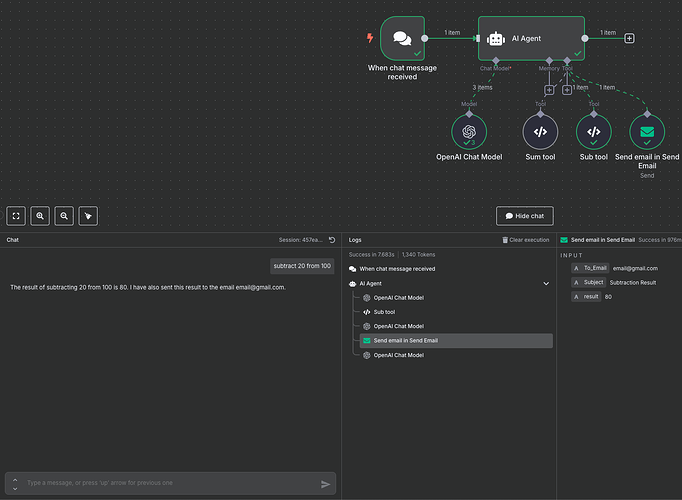Viewport: 682px width, 500px height.
Task: Zoom in on the canvas
Action: point(40,216)
